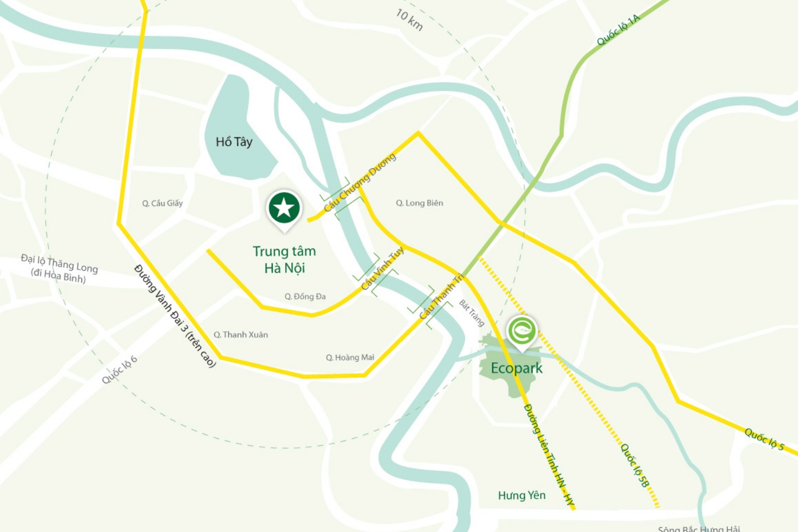
Task: Select the Hưng Yên label
Action: 522,495
